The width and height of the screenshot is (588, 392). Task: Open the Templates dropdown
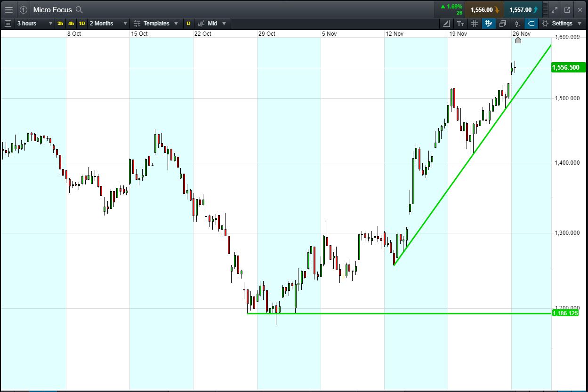click(156, 23)
